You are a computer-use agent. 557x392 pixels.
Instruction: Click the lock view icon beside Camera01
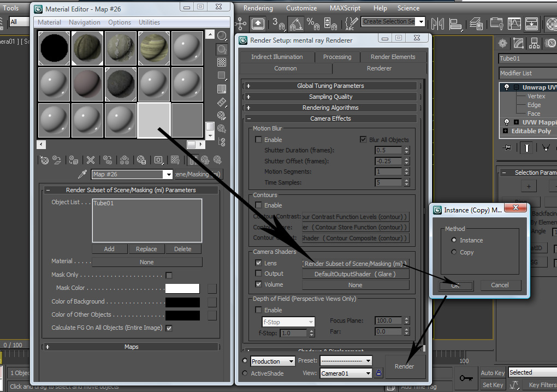point(378,373)
